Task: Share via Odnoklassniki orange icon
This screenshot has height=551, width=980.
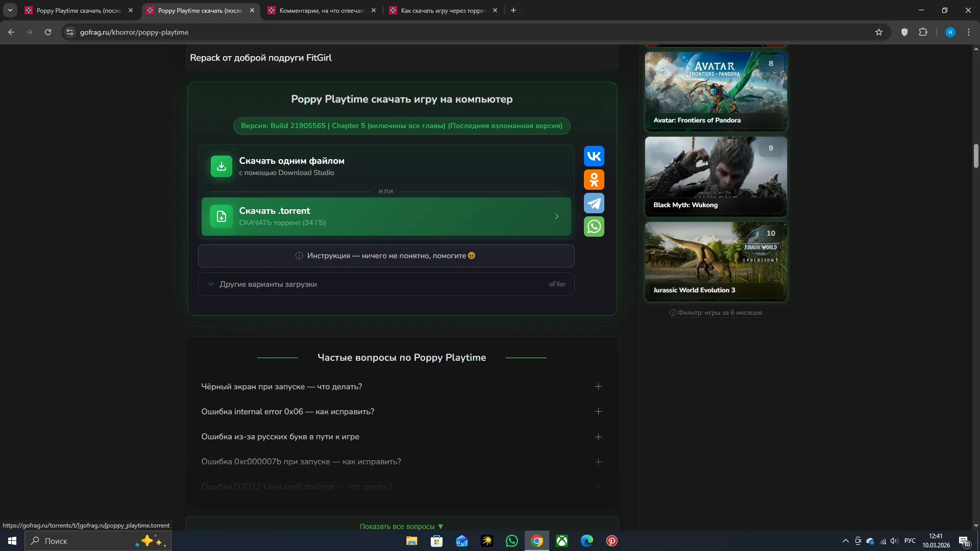Action: (x=594, y=180)
